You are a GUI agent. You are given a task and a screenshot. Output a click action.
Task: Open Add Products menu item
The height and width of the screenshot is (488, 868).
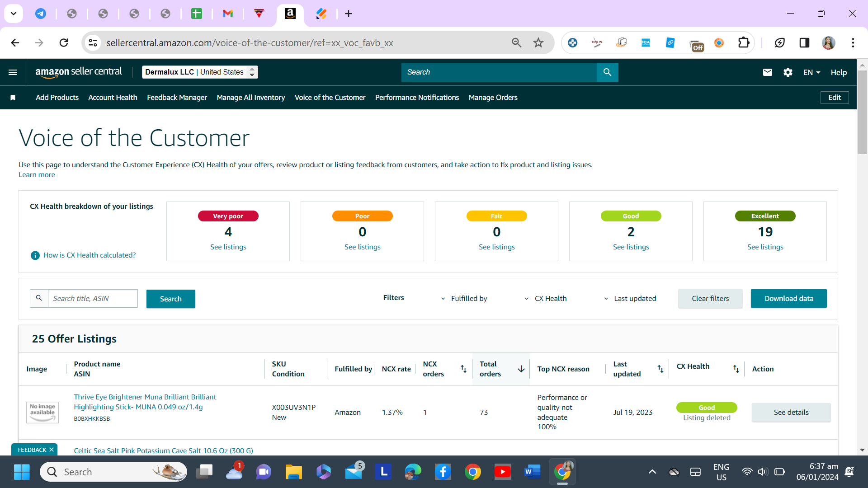57,98
